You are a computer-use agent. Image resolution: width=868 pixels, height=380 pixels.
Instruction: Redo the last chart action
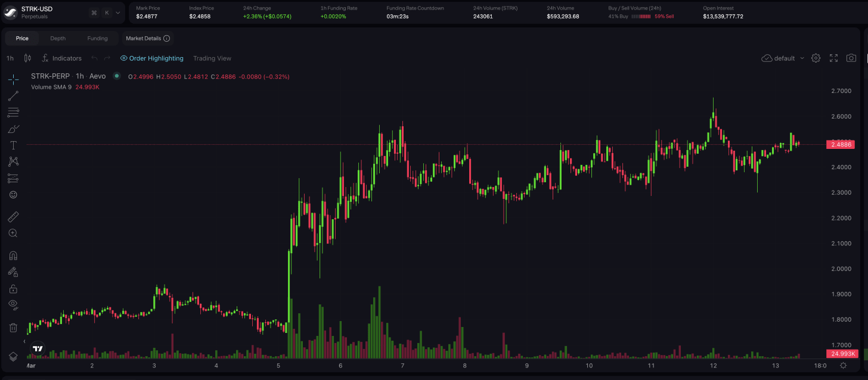(107, 58)
